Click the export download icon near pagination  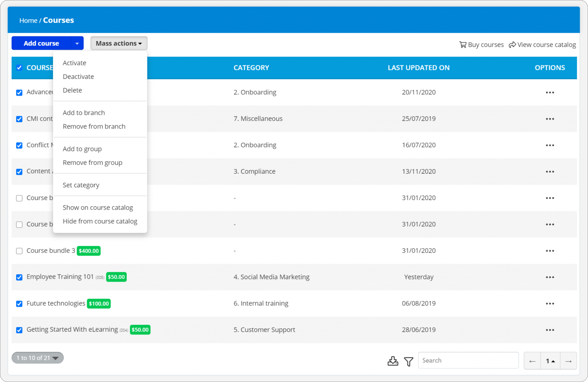coord(392,361)
